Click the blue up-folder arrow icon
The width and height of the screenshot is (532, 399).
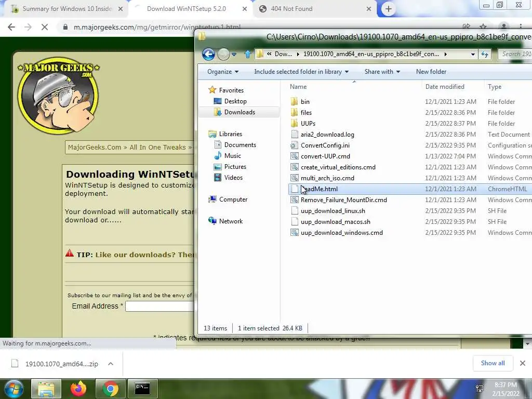coord(248,54)
